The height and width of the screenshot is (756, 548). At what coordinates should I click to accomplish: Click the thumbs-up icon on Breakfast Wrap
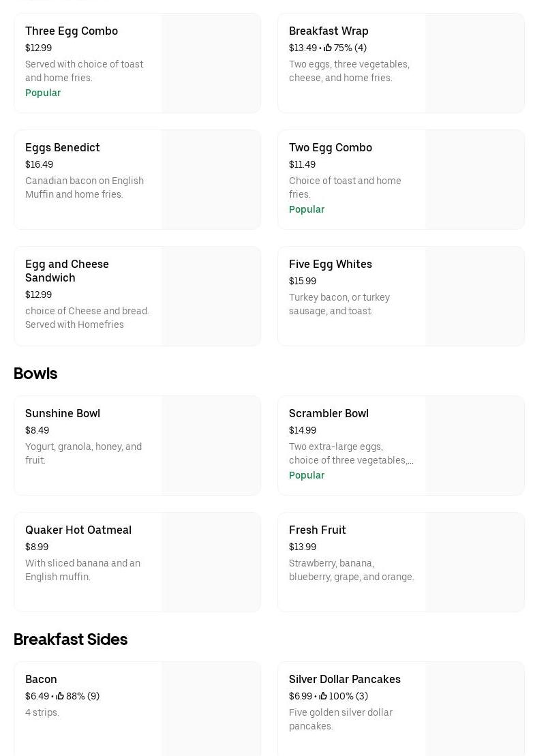point(328,48)
